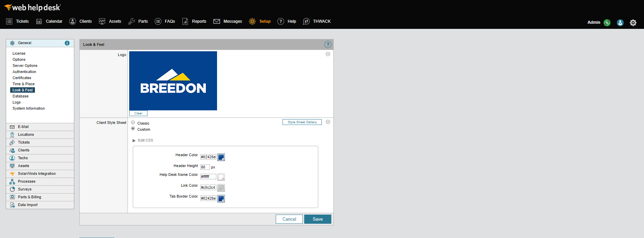644x238 pixels.
Task: Select the Classic style sheet radio button
Action: click(133, 122)
